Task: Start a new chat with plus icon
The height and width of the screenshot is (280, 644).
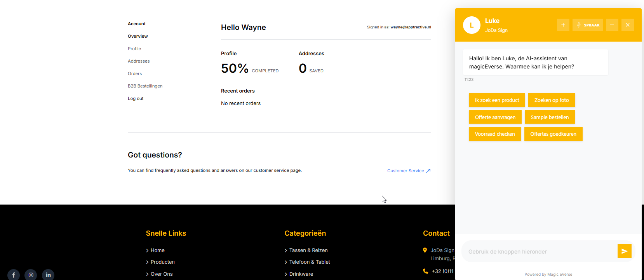Action: coord(563,25)
